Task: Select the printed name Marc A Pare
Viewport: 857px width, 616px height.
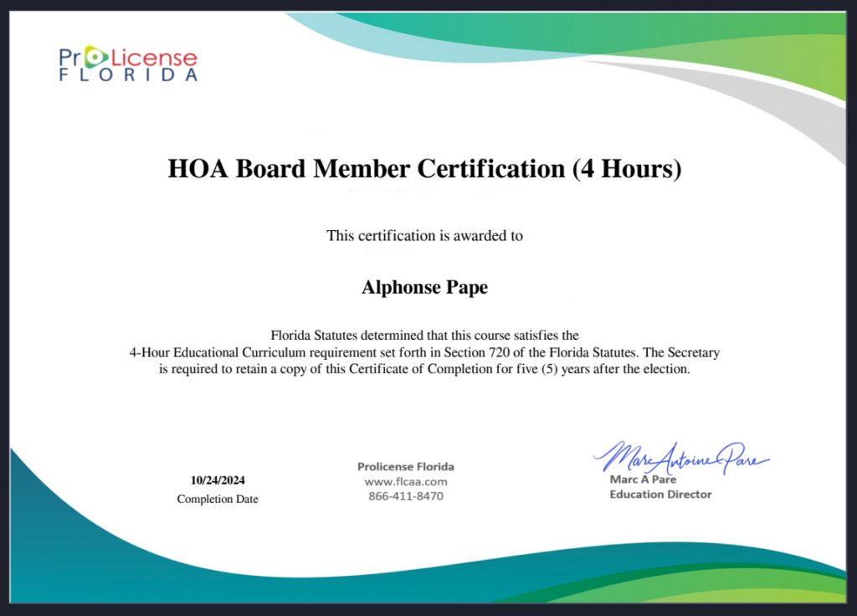Action: coord(643,480)
